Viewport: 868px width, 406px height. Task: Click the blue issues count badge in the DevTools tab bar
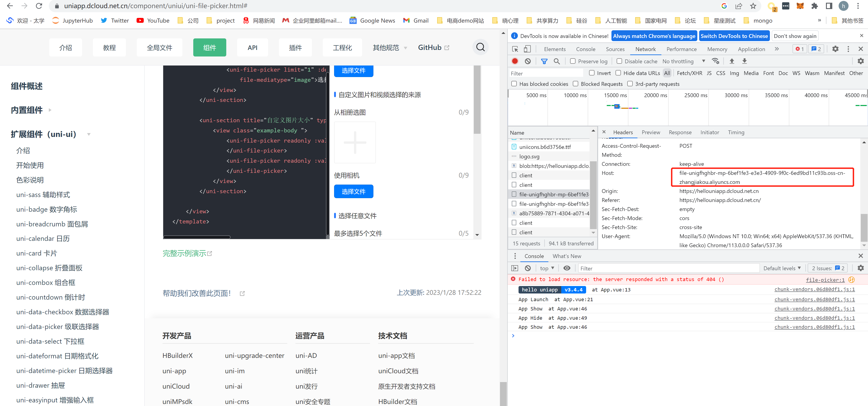coord(816,49)
